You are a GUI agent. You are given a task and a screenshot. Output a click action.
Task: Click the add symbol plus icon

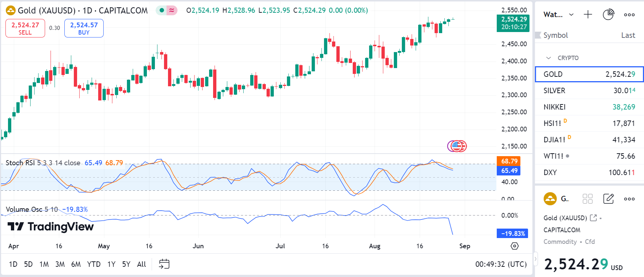(588, 15)
